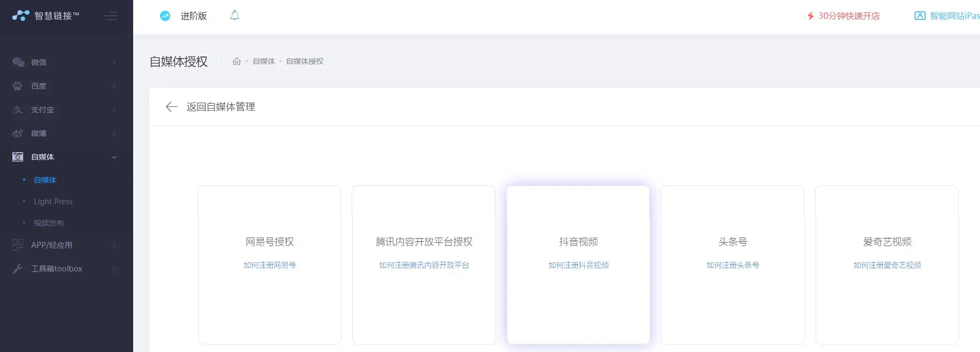Collapse sidebar using the hamburger menu icon
The image size is (980, 352).
point(110,16)
